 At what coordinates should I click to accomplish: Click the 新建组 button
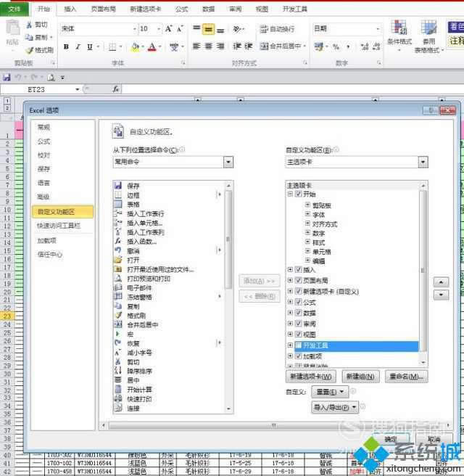[360, 377]
